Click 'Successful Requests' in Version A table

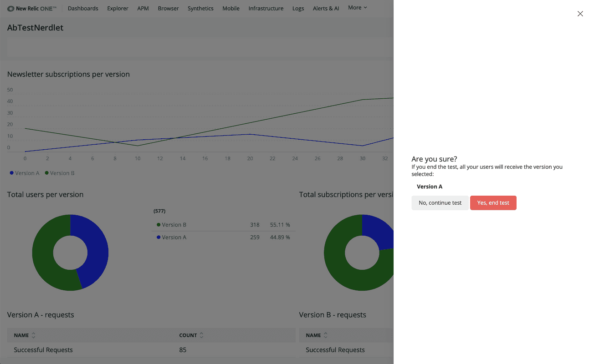[43, 350]
